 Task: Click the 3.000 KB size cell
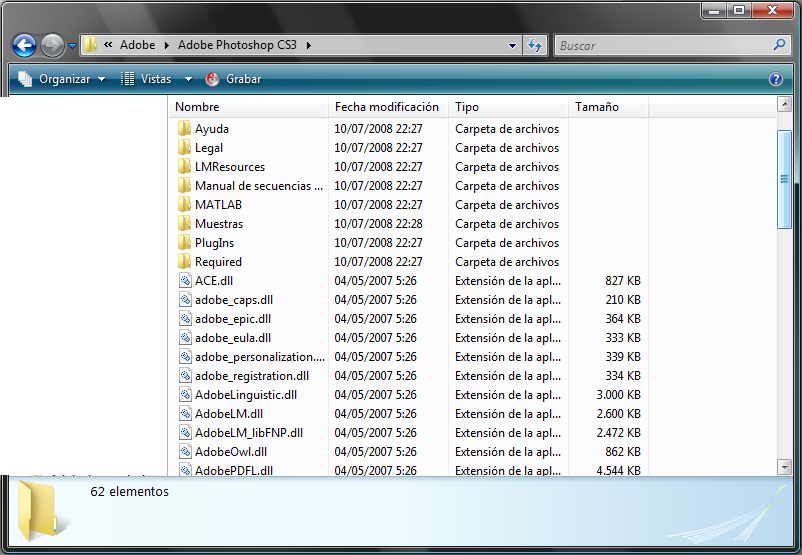coord(618,395)
